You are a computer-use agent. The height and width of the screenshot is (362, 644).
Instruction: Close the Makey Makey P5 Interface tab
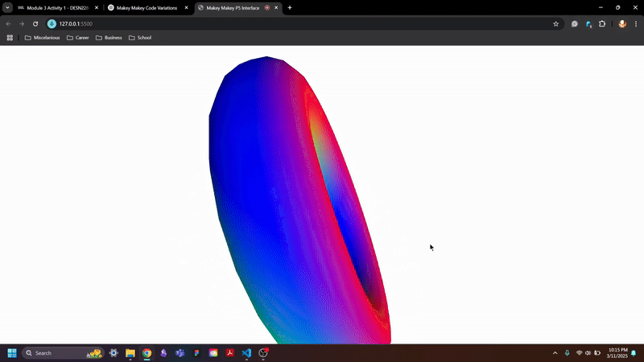point(276,8)
